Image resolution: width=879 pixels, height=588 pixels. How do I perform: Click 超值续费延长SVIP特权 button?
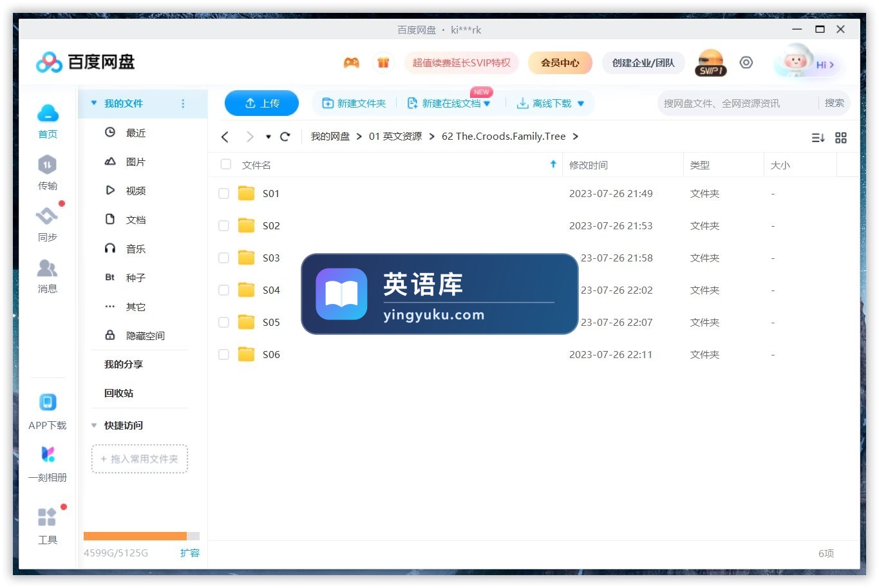coord(461,62)
